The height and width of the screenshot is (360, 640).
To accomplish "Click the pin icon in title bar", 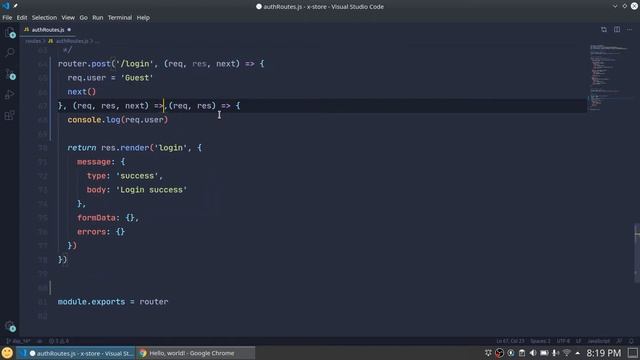I will [x=16, y=6].
